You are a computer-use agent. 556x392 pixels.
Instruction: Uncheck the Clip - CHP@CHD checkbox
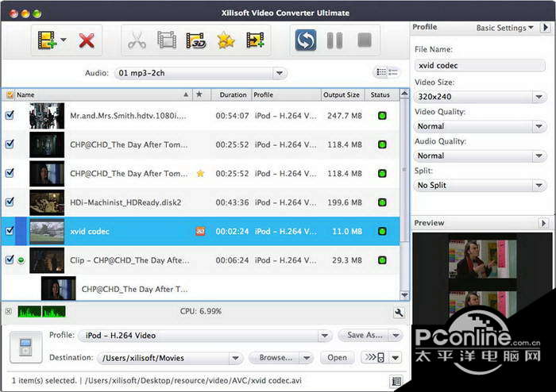(x=10, y=260)
